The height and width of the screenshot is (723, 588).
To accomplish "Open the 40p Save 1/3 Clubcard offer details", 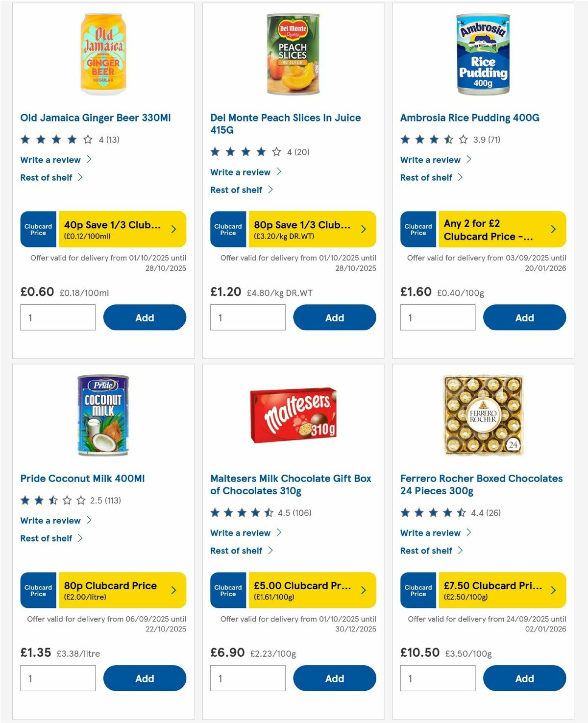I will click(122, 229).
